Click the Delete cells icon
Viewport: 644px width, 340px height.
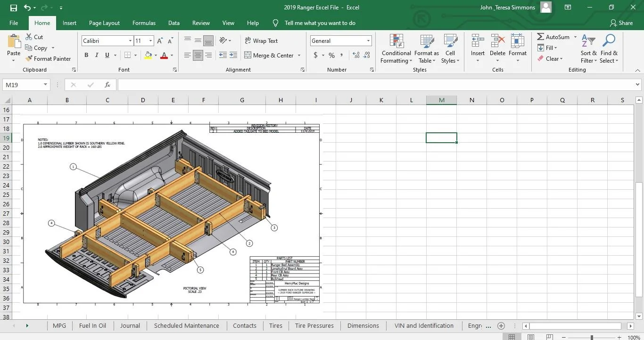click(x=497, y=41)
